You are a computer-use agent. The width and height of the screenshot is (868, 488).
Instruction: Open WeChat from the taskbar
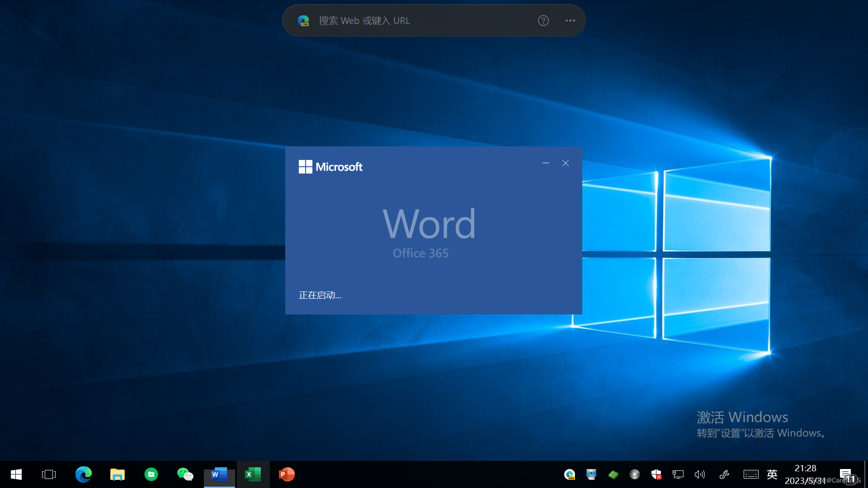185,474
